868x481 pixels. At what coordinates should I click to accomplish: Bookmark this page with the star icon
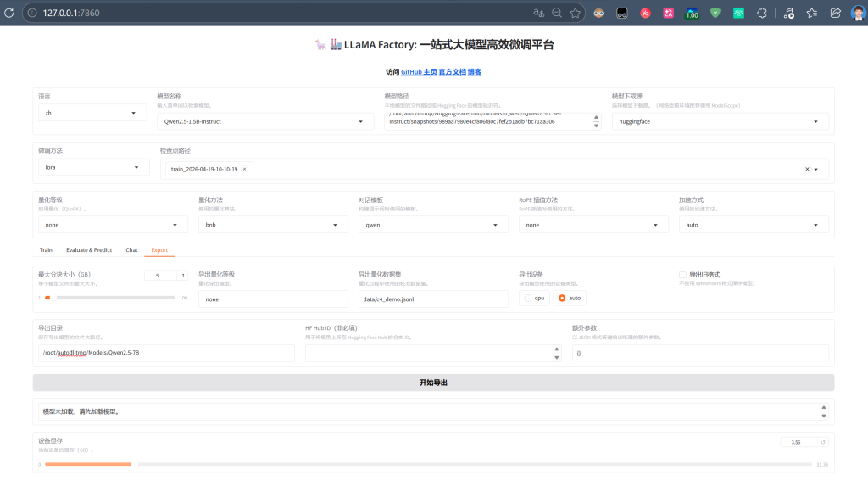click(576, 13)
